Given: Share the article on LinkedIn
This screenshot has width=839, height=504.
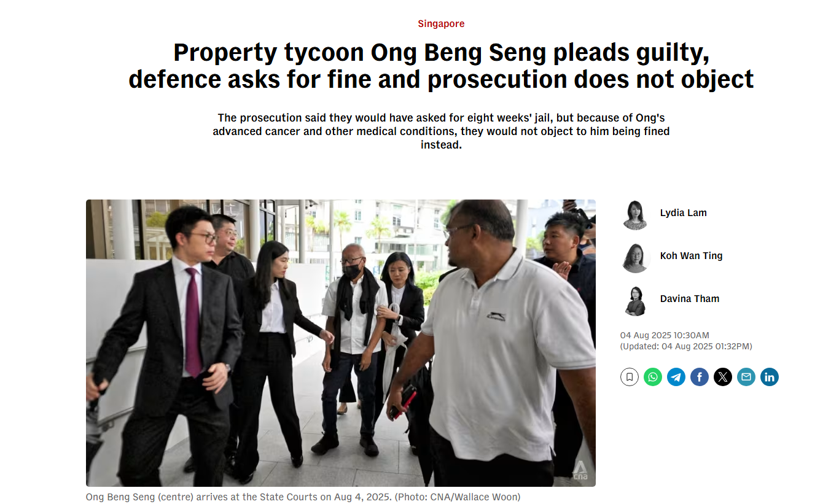Looking at the screenshot, I should point(770,377).
